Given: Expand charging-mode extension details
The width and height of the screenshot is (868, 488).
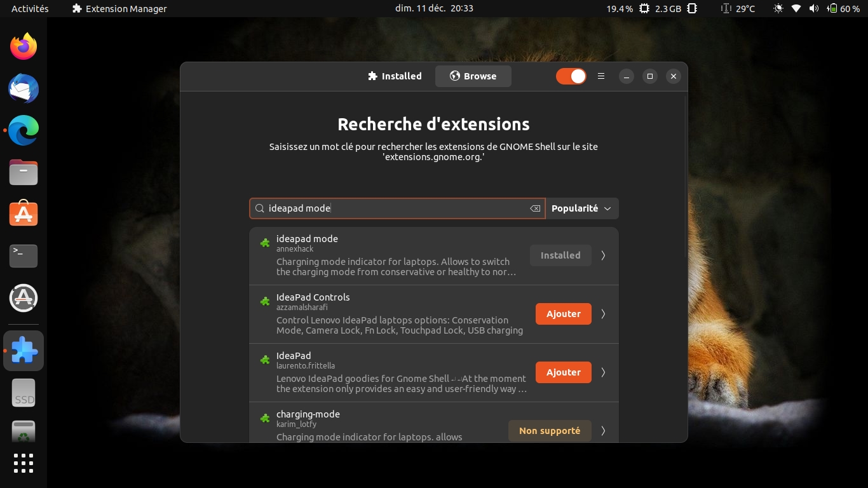Looking at the screenshot, I should point(603,431).
